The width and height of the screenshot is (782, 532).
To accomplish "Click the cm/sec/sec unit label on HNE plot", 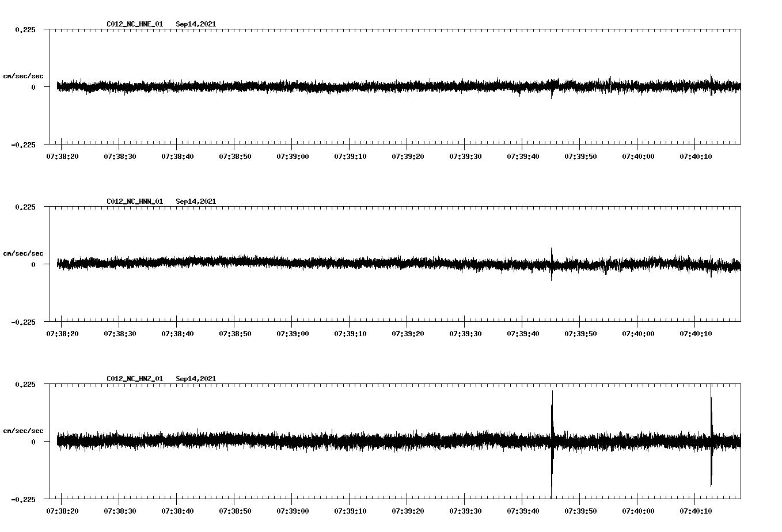I will tap(23, 76).
